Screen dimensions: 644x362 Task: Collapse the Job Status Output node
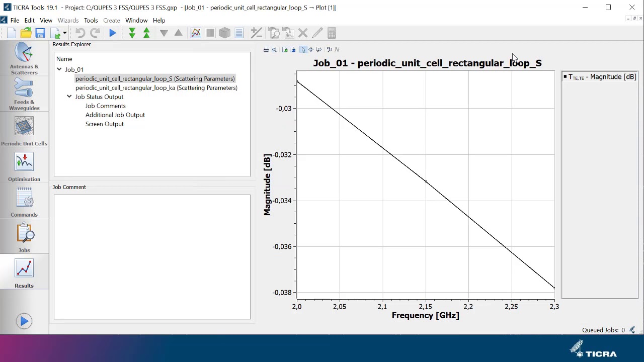69,97
